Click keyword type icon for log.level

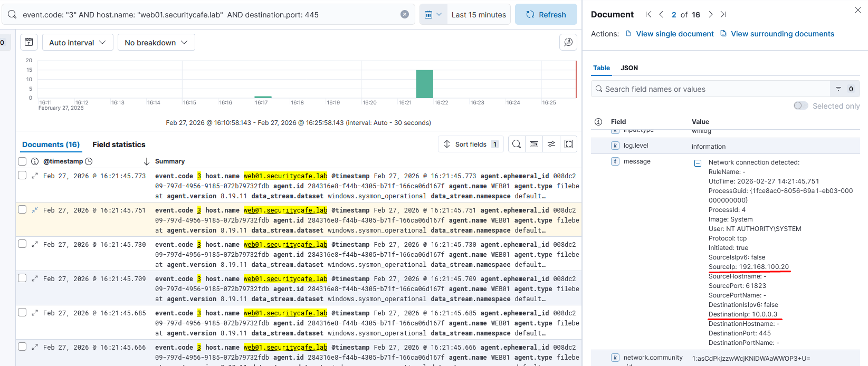(615, 146)
